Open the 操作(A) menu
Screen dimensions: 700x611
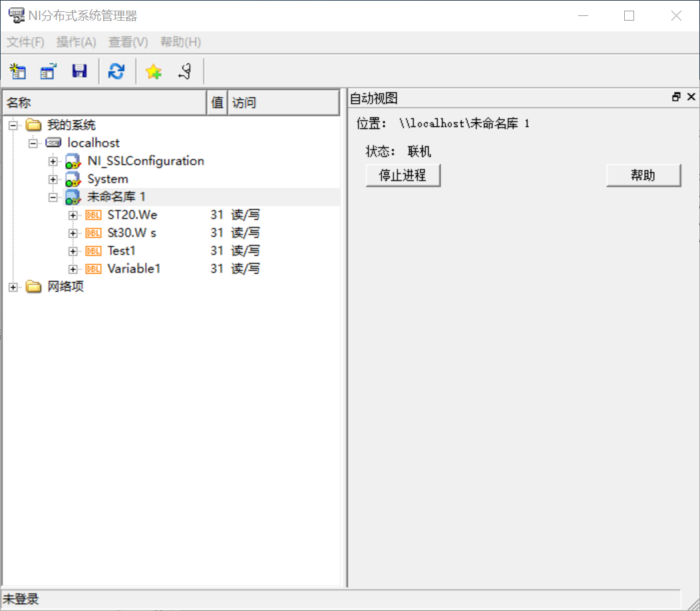pos(77,42)
